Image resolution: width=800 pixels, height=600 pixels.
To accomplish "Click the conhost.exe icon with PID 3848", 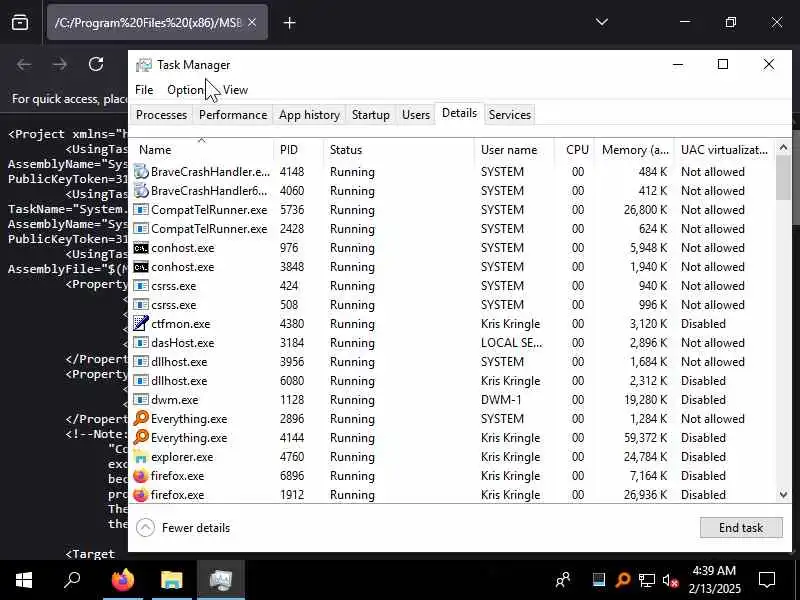I will (141, 267).
